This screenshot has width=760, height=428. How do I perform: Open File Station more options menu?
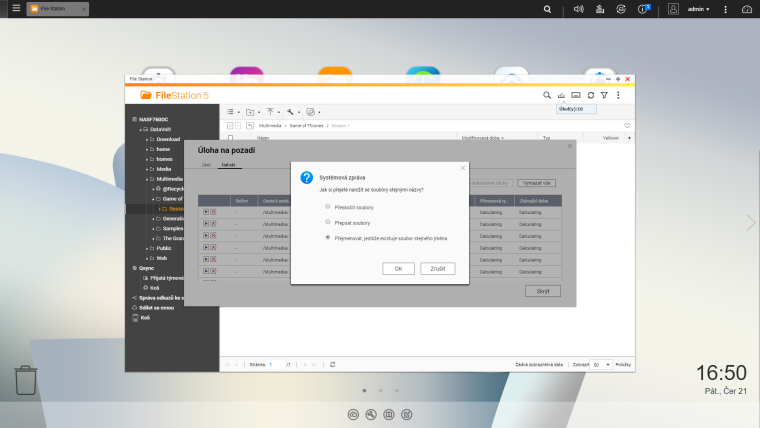point(618,95)
